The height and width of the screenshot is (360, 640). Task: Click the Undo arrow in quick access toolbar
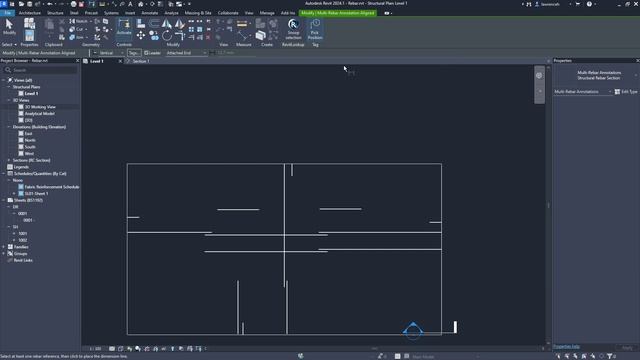point(49,4)
